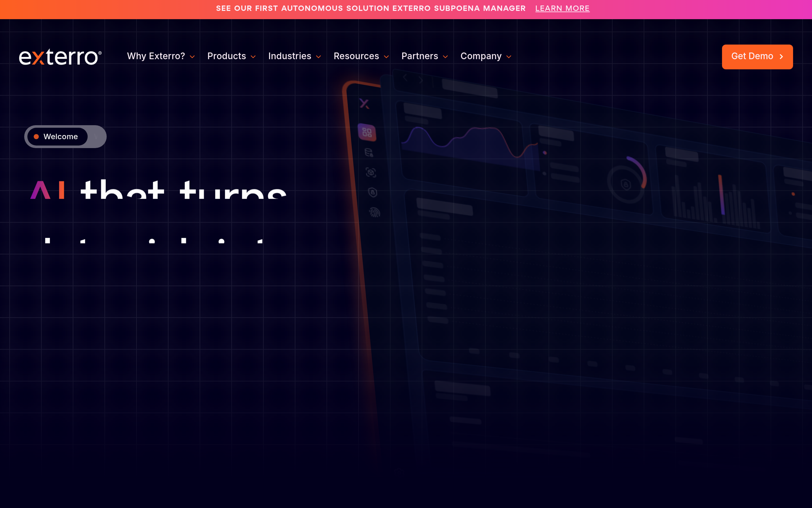Open the Industries dropdown menu
The width and height of the screenshot is (812, 508).
click(x=295, y=56)
